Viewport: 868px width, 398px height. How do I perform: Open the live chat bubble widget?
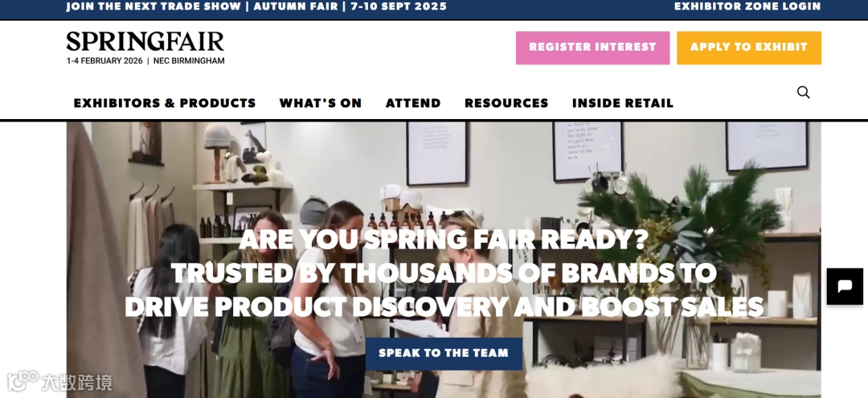[x=845, y=286]
